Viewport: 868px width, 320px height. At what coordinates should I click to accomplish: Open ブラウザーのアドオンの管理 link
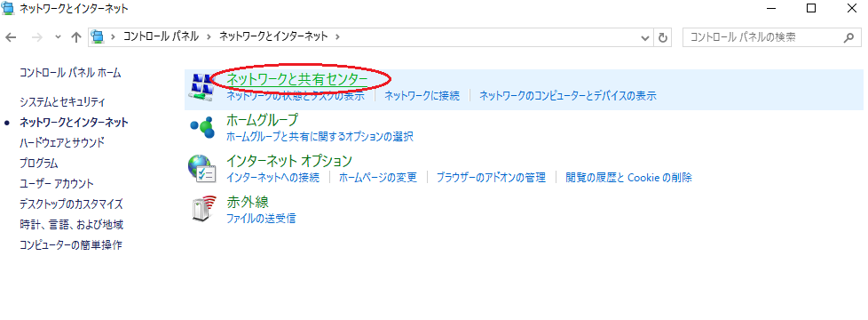coord(491,178)
